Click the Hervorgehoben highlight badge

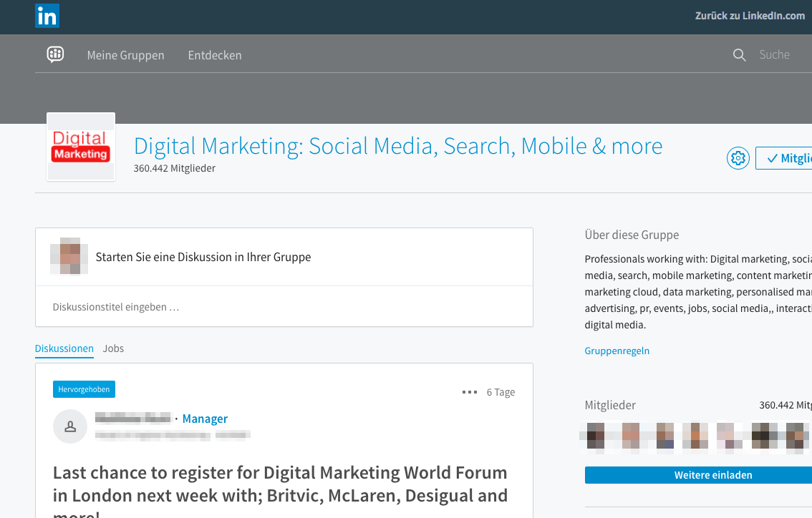tap(84, 389)
